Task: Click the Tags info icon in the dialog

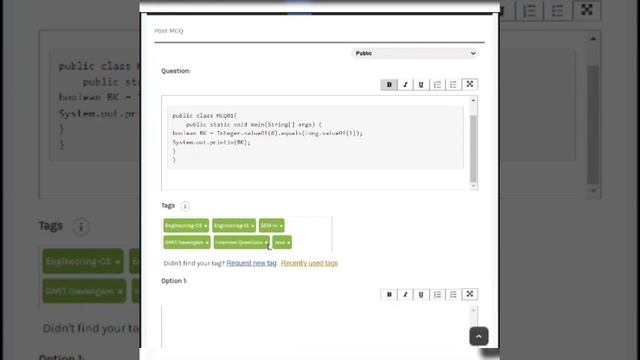Action: [185, 206]
